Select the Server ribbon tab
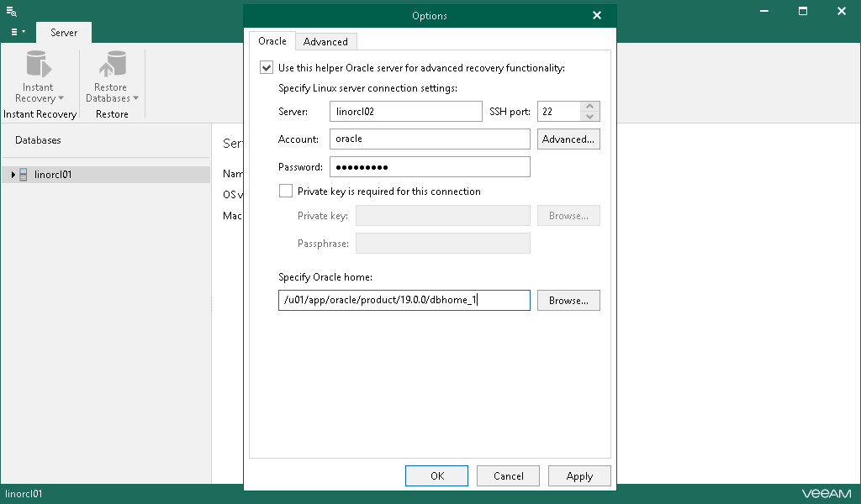 (x=64, y=33)
